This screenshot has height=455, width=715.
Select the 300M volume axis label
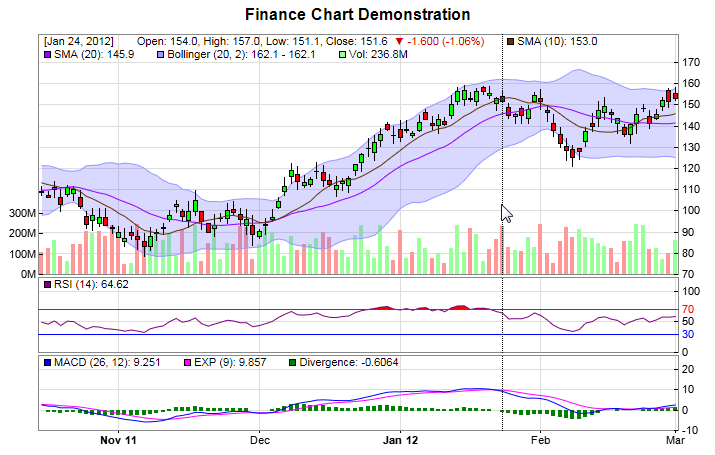21,213
